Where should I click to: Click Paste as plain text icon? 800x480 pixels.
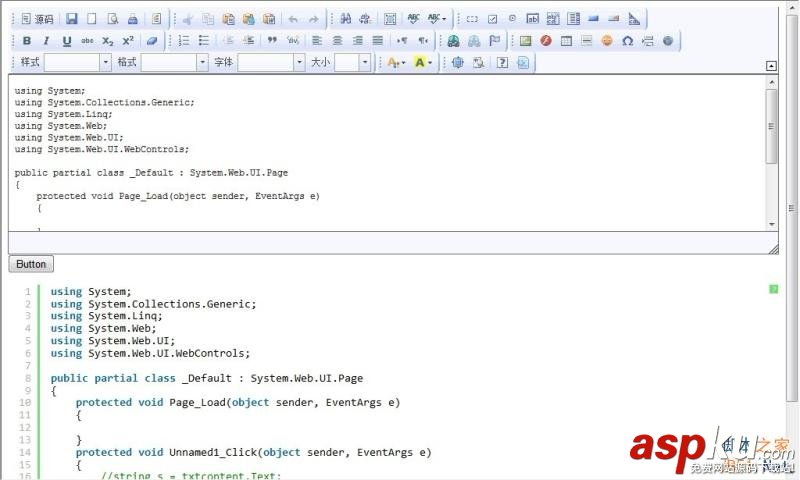[x=248, y=19]
